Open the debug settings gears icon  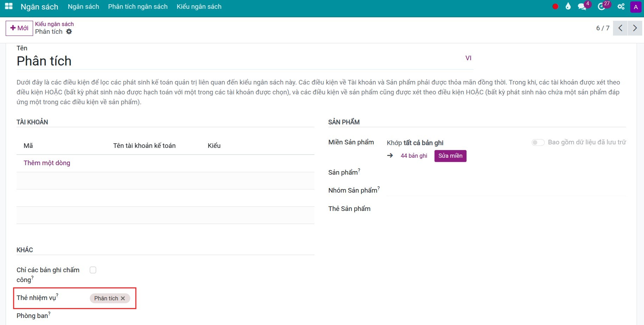pyautogui.click(x=621, y=7)
